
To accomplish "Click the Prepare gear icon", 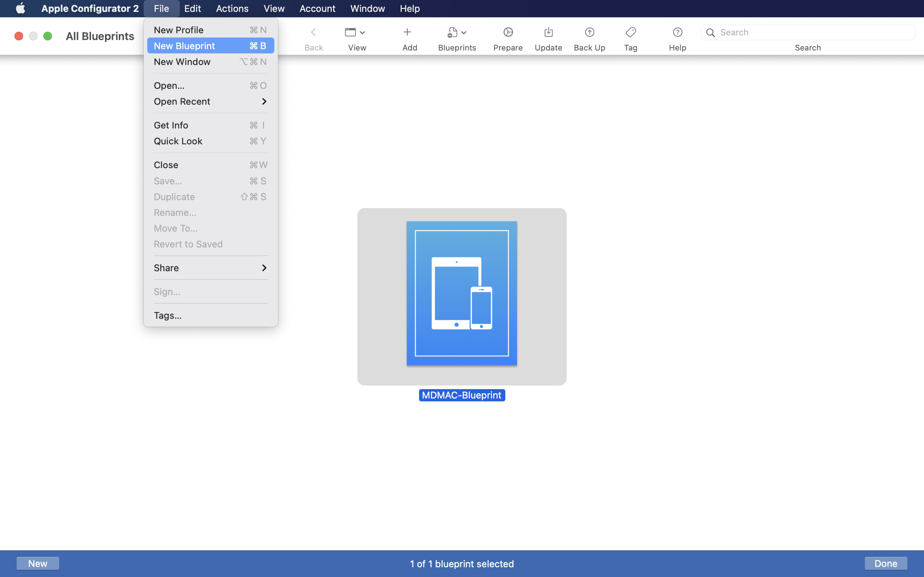I will point(508,32).
